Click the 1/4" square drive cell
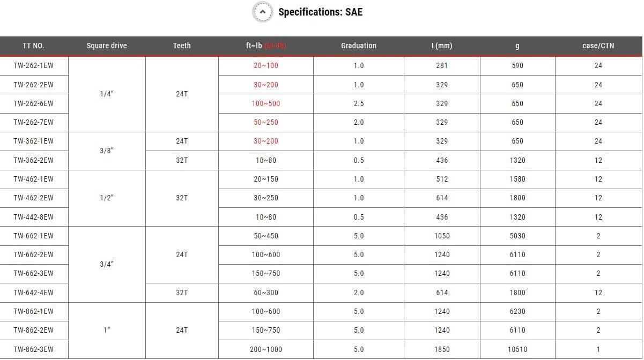The height and width of the screenshot is (360, 644). pyautogui.click(x=107, y=94)
